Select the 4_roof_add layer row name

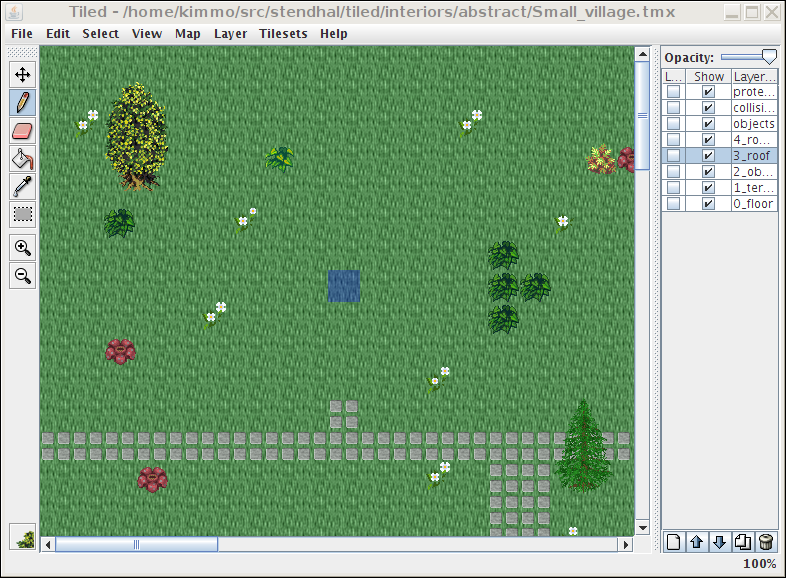click(753, 140)
